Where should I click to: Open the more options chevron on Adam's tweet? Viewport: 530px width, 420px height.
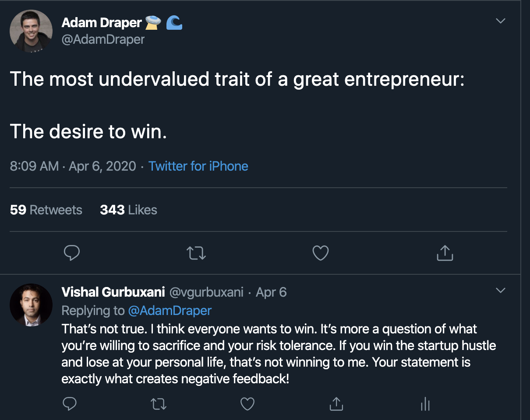click(500, 21)
